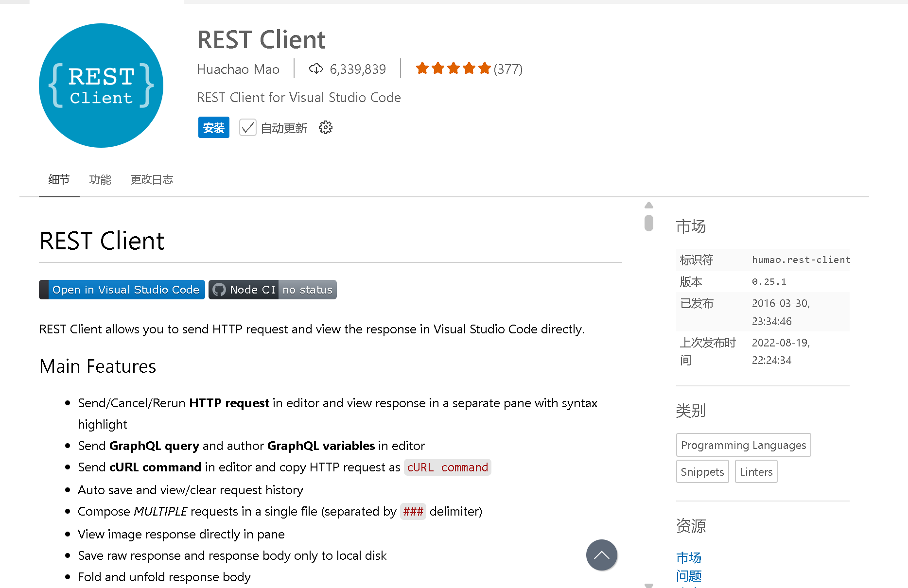
Task: Click the Linters category tag
Action: point(756,472)
